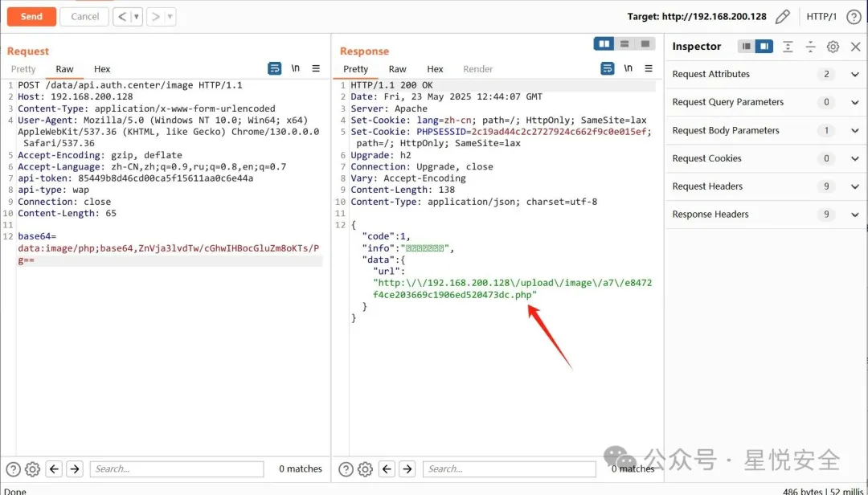868x495 pixels.
Task: Click the uploaded .php URL in response
Action: point(513,289)
